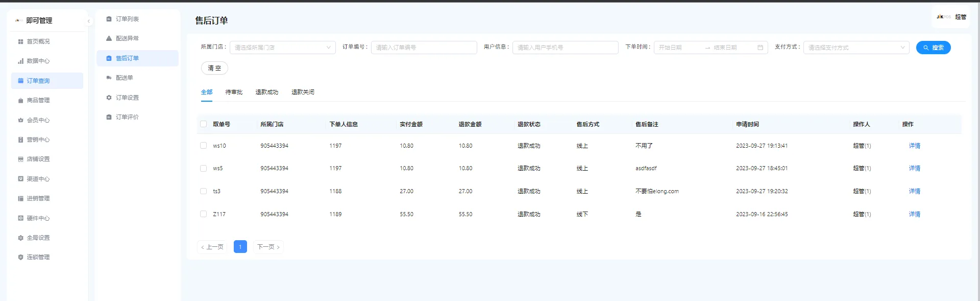Screen dimensions: 980x301
Task: Click the 进销管理 icon
Action: coord(20,198)
